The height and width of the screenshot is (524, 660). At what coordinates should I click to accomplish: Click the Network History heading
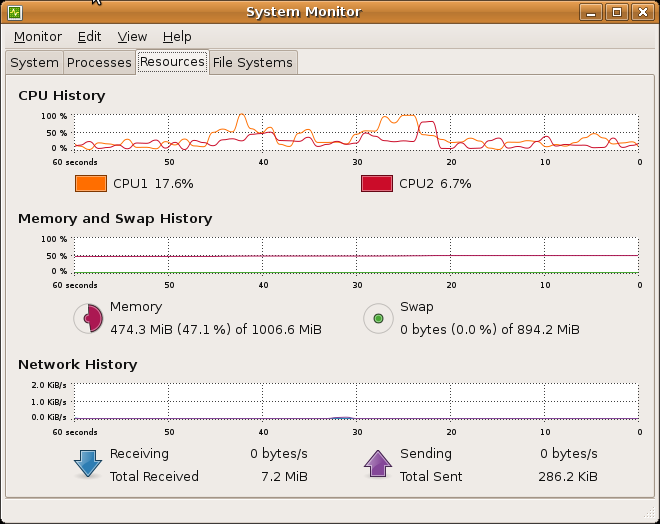(x=78, y=364)
